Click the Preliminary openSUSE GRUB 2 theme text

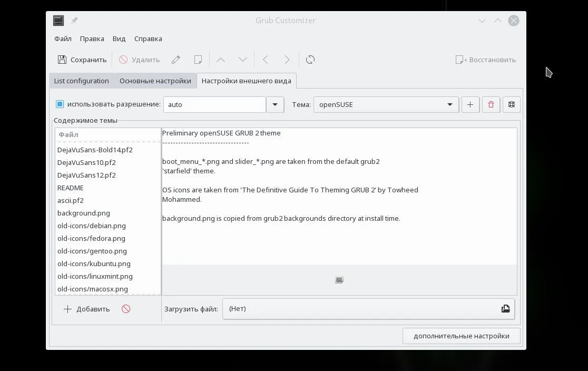click(x=221, y=133)
